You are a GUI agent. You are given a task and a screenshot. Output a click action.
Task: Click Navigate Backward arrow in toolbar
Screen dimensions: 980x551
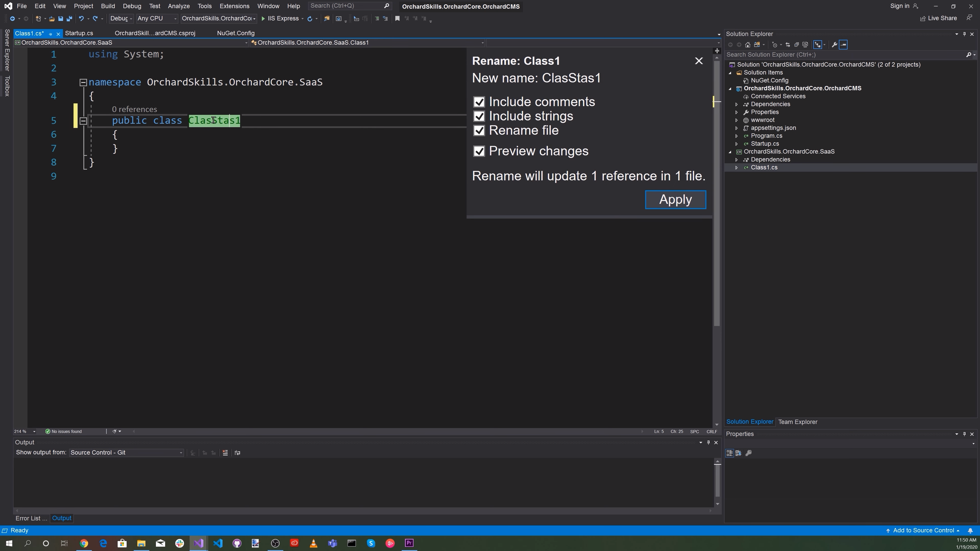tap(12, 19)
